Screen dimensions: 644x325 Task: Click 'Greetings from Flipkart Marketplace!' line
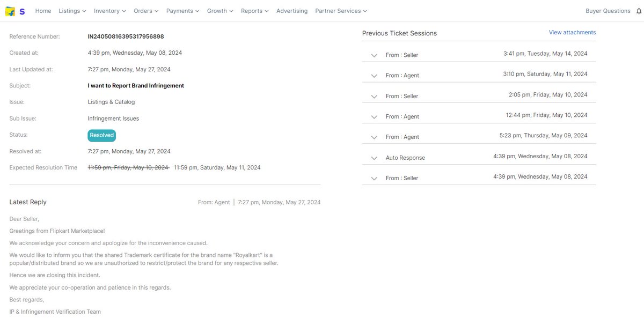pos(57,231)
